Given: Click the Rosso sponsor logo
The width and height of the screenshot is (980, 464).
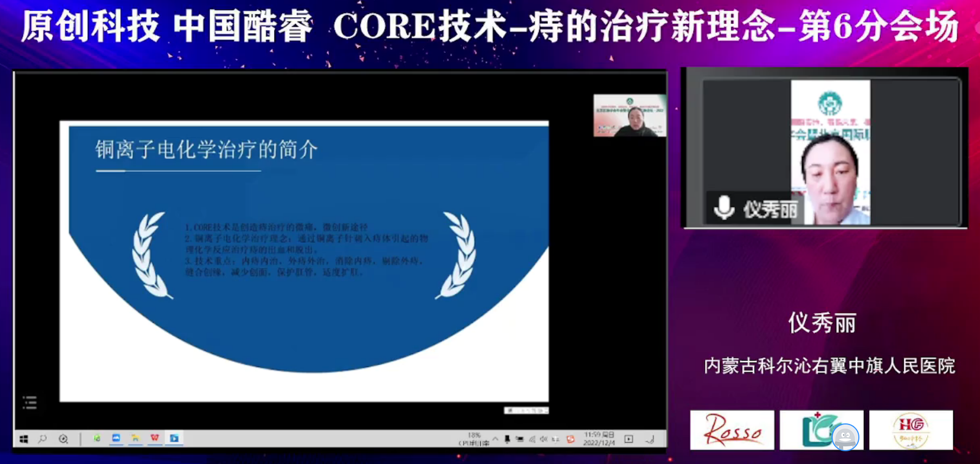Looking at the screenshot, I should pos(732,430).
